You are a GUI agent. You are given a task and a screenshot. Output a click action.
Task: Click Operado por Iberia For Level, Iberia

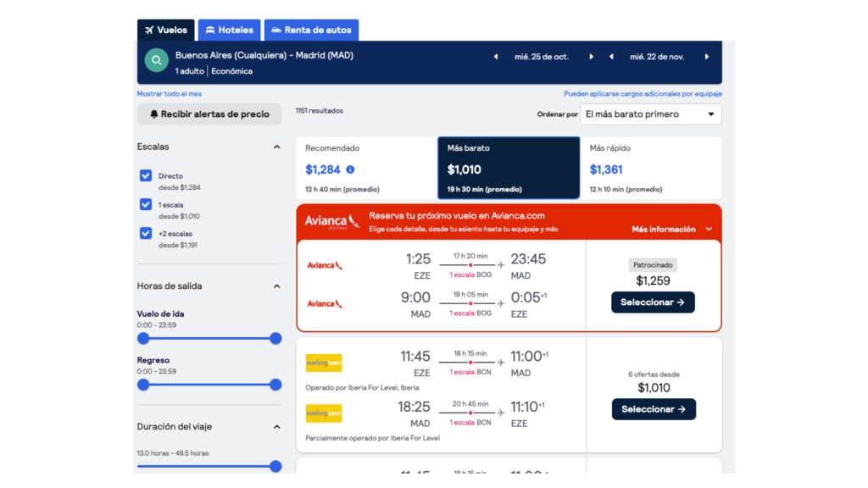[x=362, y=387]
